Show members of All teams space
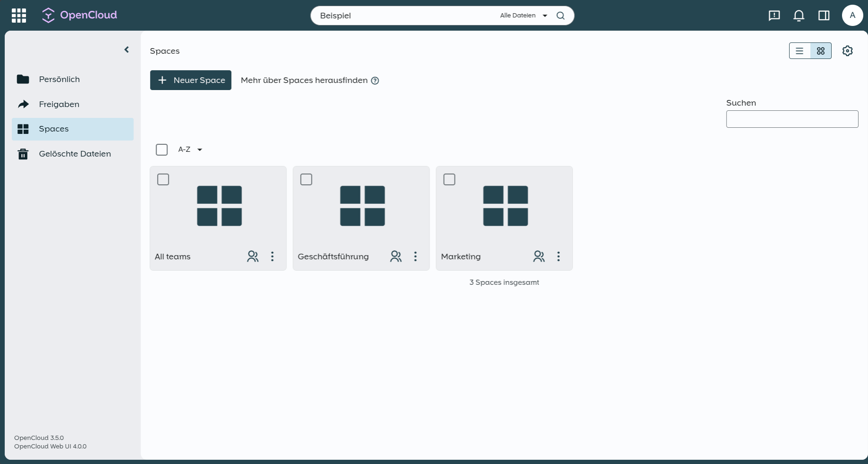The image size is (868, 464). tap(253, 256)
